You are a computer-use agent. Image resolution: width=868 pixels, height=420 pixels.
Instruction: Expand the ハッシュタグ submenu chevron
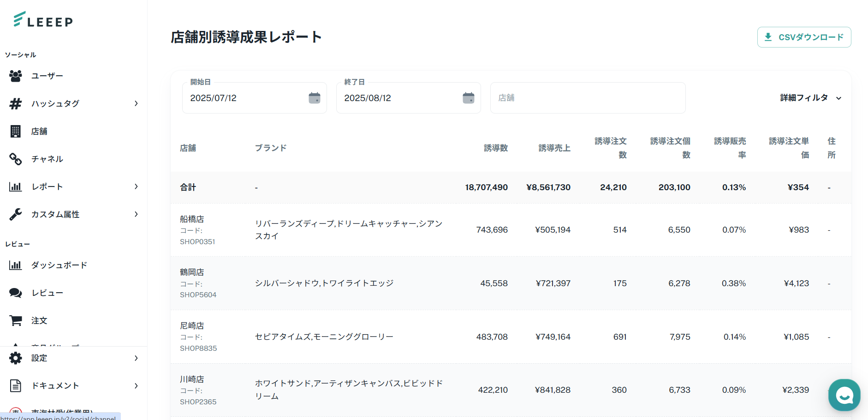click(x=136, y=103)
